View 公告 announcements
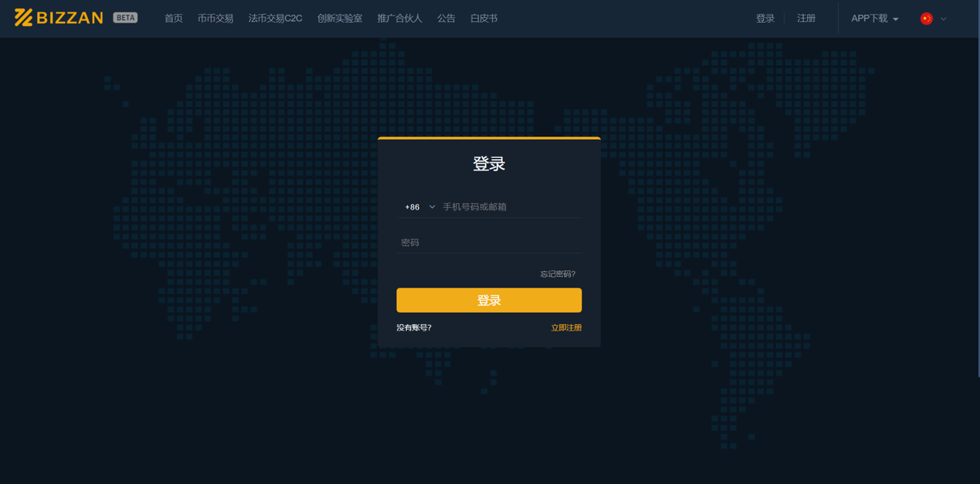 pos(447,19)
